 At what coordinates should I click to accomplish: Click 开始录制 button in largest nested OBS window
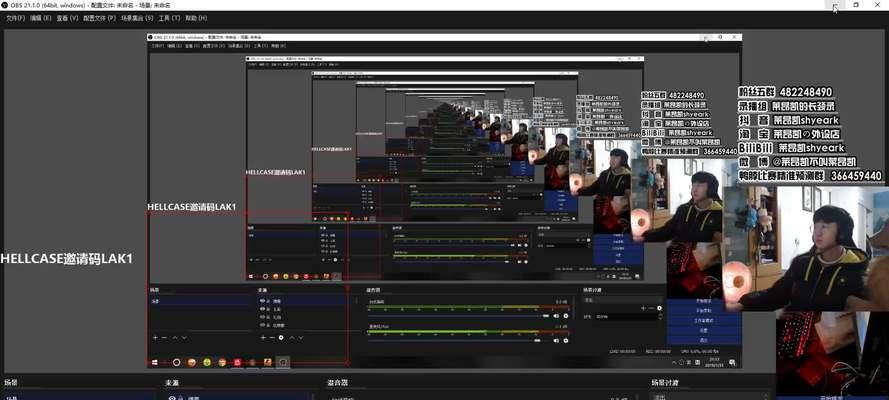(704, 310)
